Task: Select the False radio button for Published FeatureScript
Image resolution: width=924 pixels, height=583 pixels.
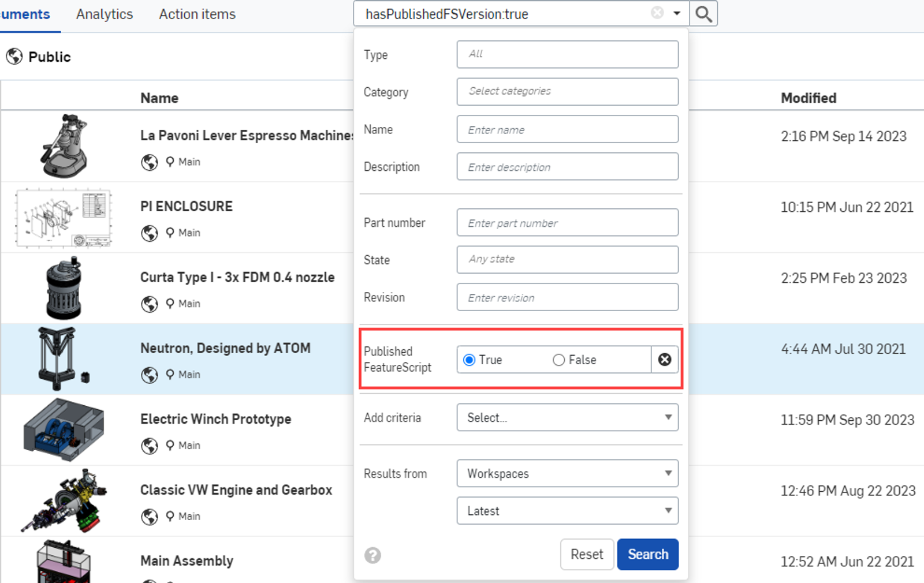Action: click(x=558, y=360)
